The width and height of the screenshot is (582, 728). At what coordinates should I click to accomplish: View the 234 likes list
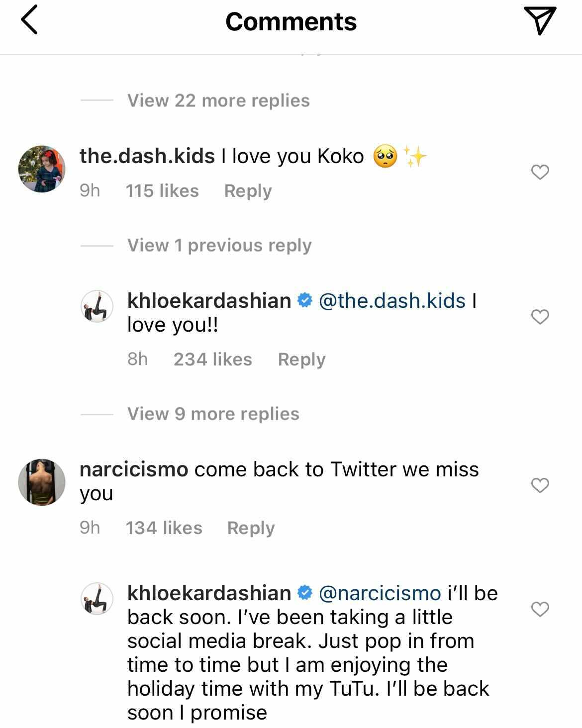pyautogui.click(x=212, y=360)
